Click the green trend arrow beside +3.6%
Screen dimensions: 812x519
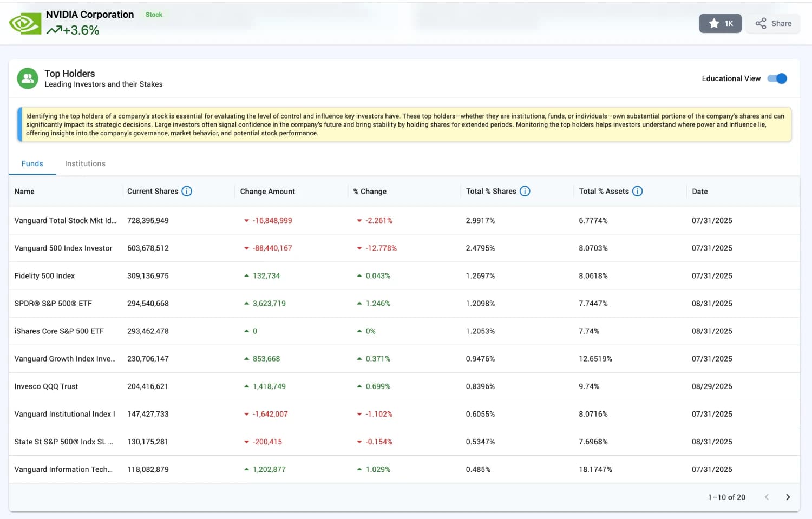54,31
